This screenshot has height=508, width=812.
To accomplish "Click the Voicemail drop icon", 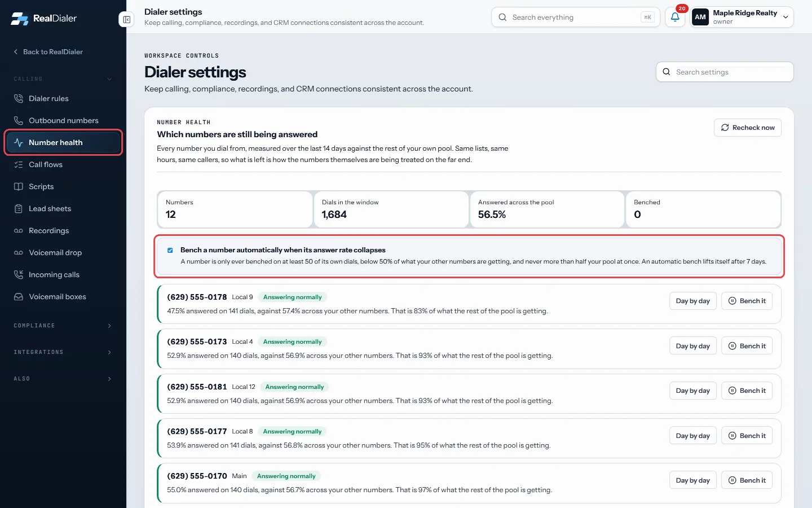I will coord(19,252).
